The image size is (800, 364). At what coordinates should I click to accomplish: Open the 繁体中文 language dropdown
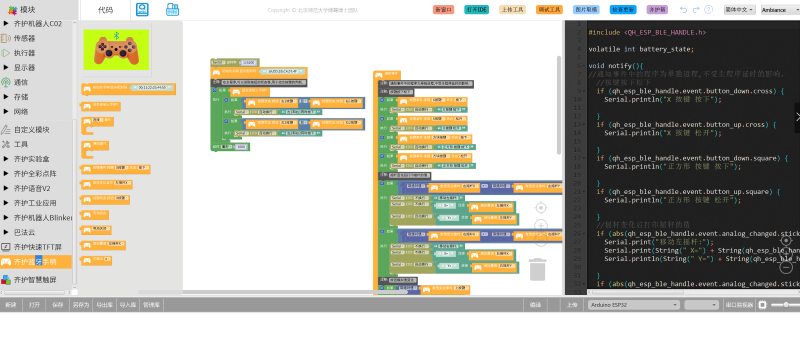point(739,10)
